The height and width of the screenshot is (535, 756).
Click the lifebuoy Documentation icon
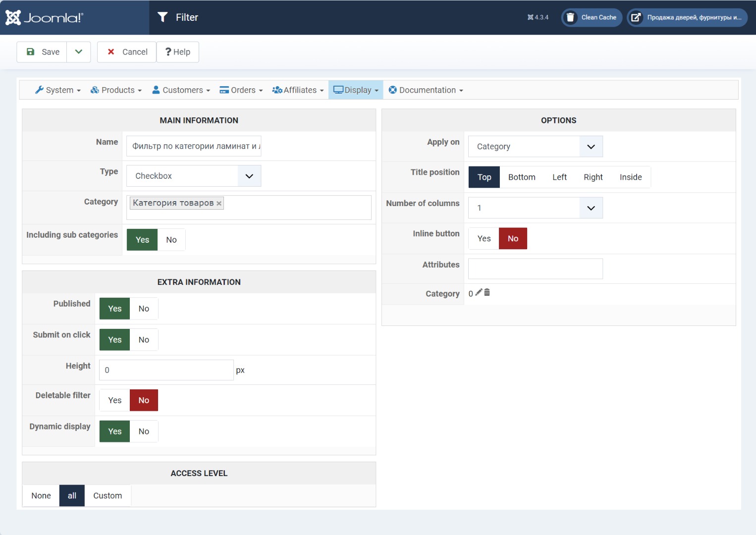[393, 90]
